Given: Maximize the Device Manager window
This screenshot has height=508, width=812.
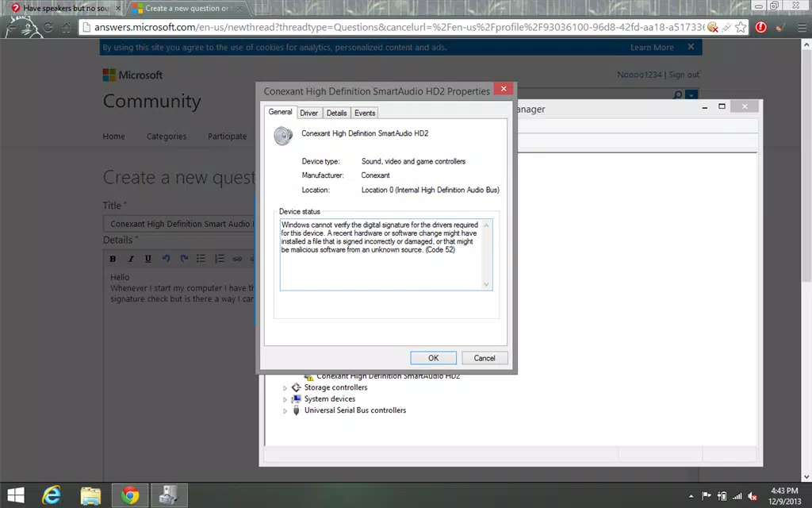Looking at the screenshot, I should coord(722,106).
